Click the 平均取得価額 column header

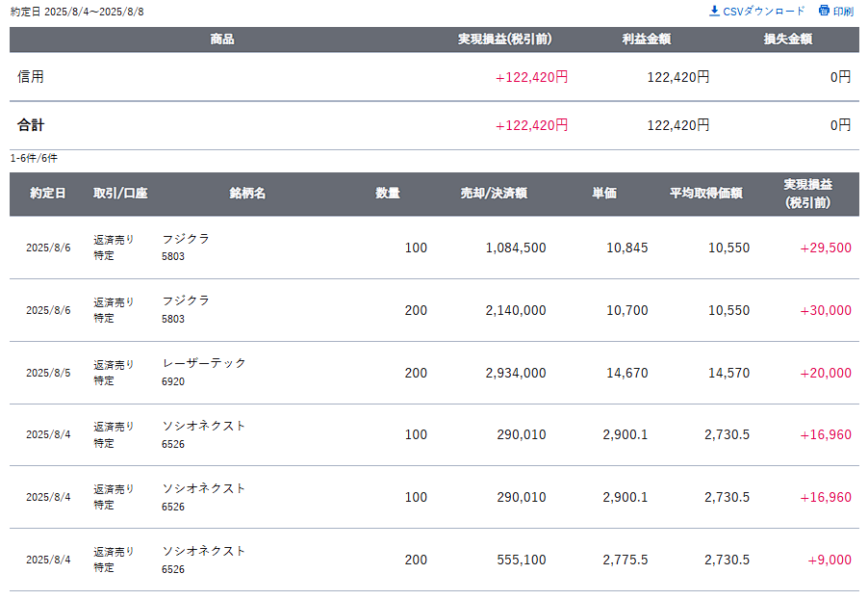706,194
